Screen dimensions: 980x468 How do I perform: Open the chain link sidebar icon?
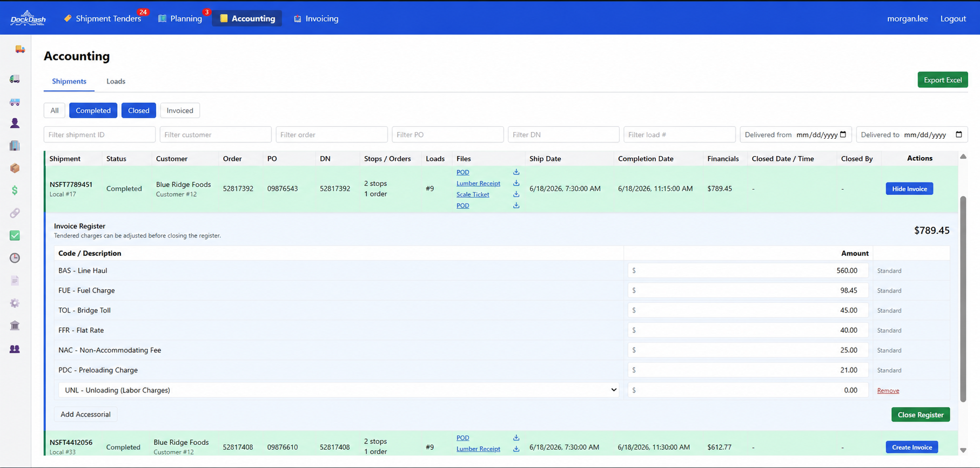(x=15, y=213)
